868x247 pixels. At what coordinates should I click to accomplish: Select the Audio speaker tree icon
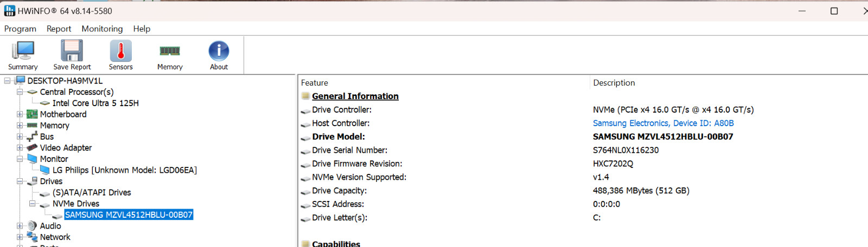point(32,226)
